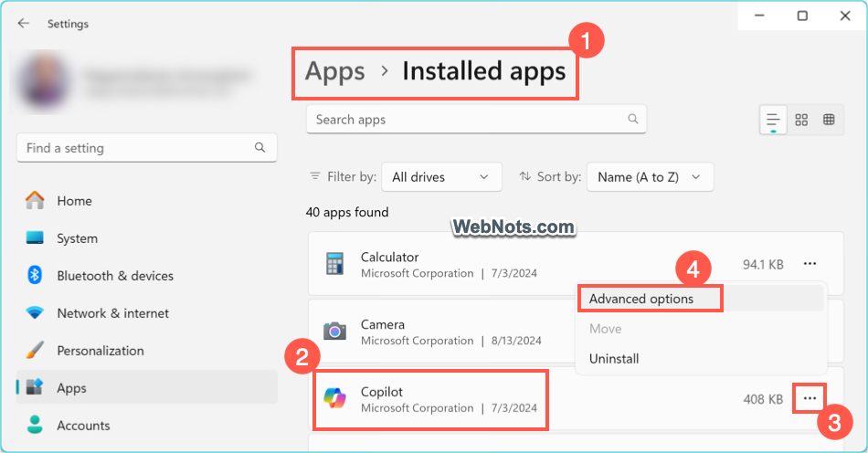Click the 94.1 KB size value
The width and height of the screenshot is (868, 453).
click(x=763, y=264)
